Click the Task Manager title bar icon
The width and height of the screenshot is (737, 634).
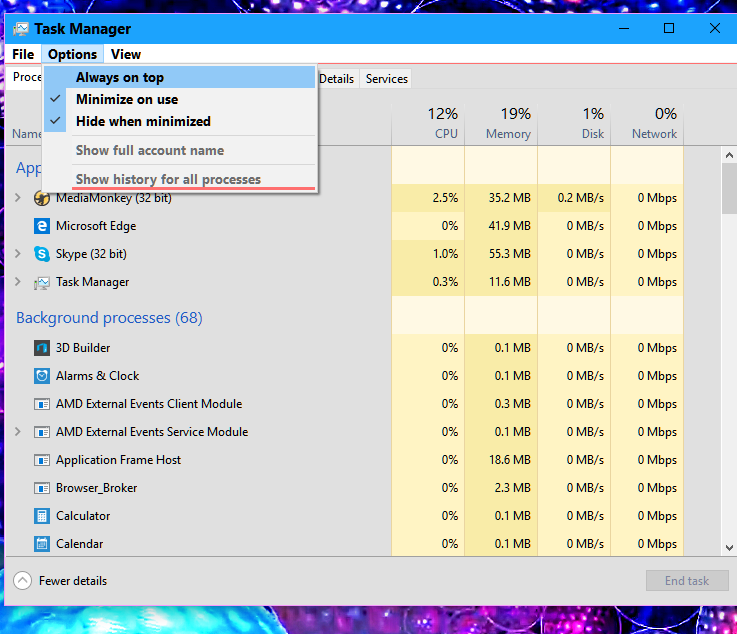point(21,29)
